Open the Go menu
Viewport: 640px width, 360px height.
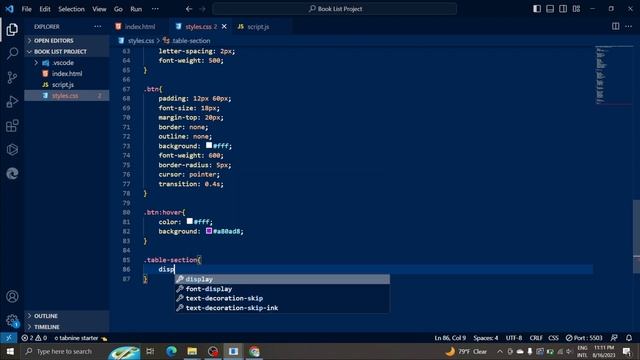click(x=118, y=9)
